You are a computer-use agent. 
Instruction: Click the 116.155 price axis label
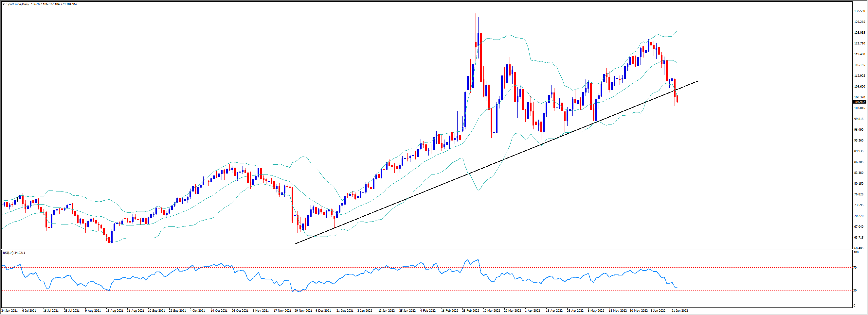859,65
